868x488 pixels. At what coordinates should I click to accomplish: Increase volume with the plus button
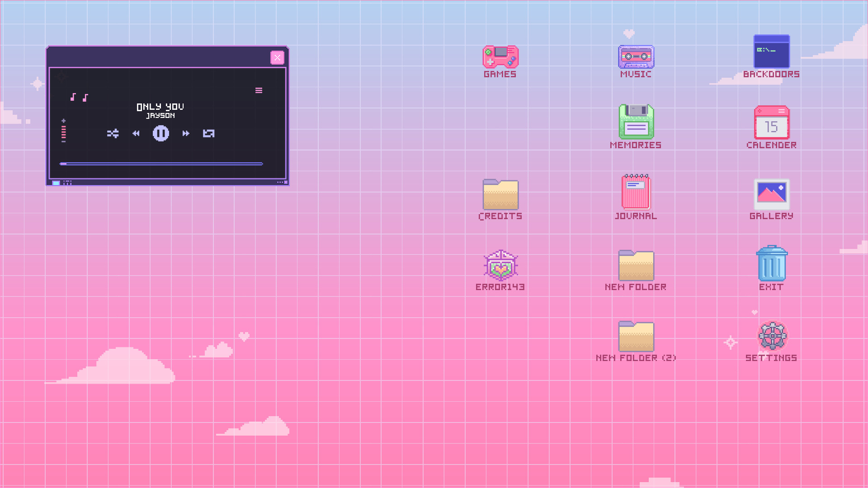tap(64, 120)
